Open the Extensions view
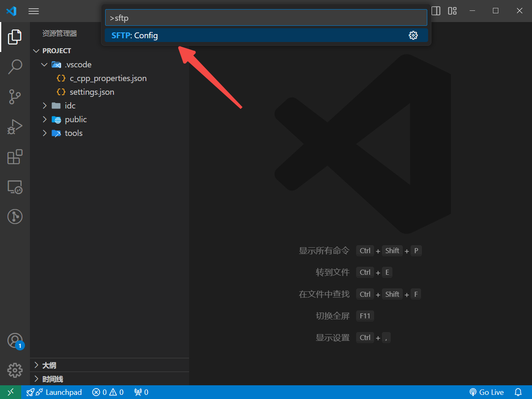This screenshot has height=399, width=532. pyautogui.click(x=15, y=157)
